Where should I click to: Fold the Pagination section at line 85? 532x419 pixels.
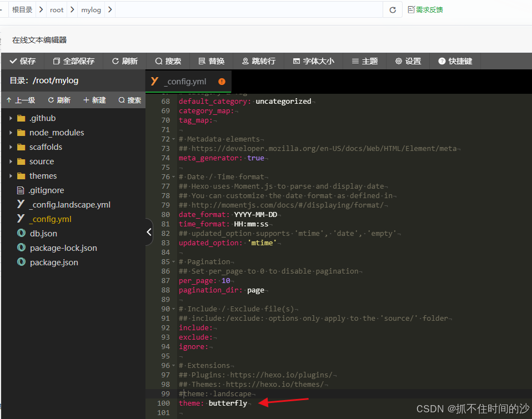pos(174,262)
